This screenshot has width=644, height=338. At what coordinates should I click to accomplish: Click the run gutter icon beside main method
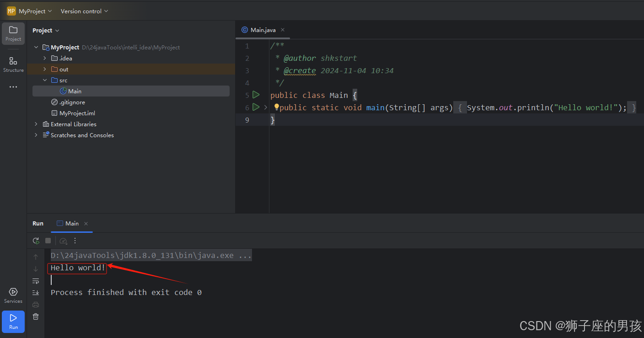[x=256, y=107]
